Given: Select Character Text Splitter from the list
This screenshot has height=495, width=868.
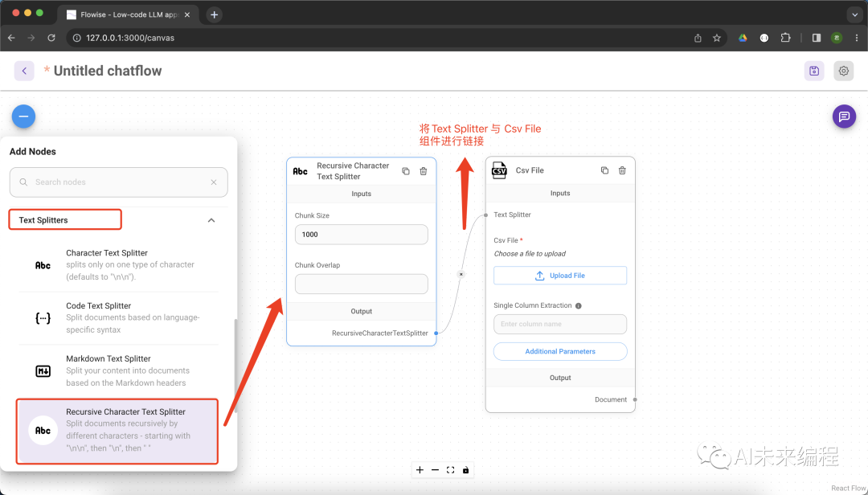Looking at the screenshot, I should click(x=118, y=265).
